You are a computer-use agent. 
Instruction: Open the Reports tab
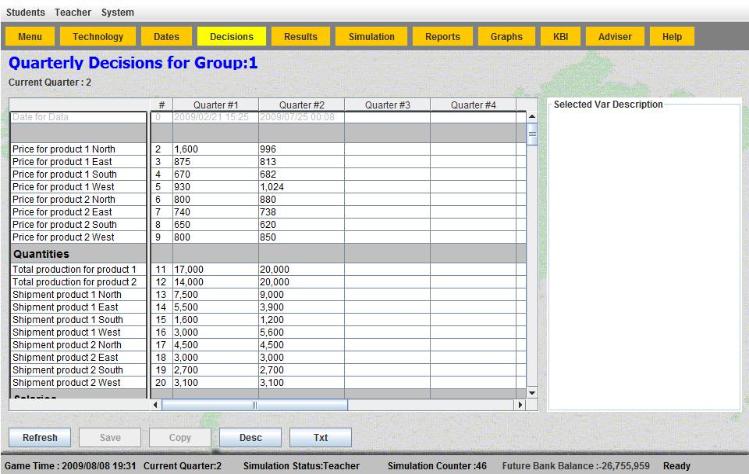442,37
